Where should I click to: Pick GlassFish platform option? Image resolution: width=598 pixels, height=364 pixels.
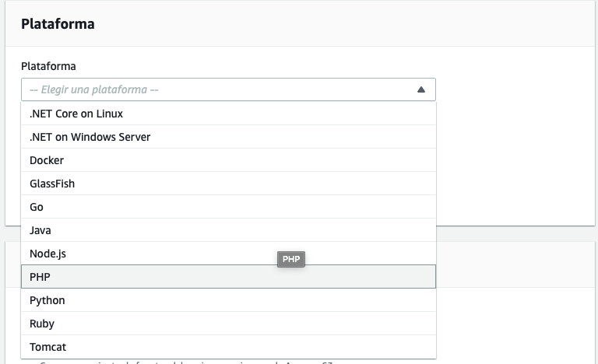228,184
